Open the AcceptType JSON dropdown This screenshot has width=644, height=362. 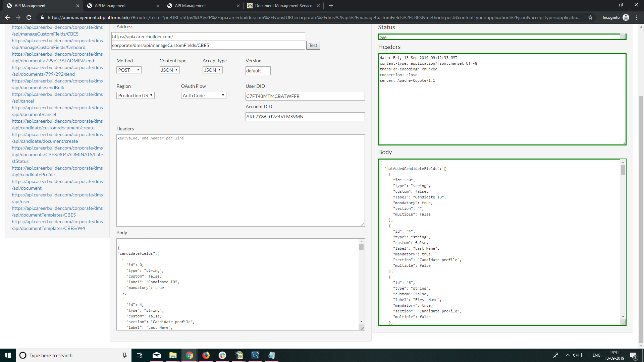[213, 70]
